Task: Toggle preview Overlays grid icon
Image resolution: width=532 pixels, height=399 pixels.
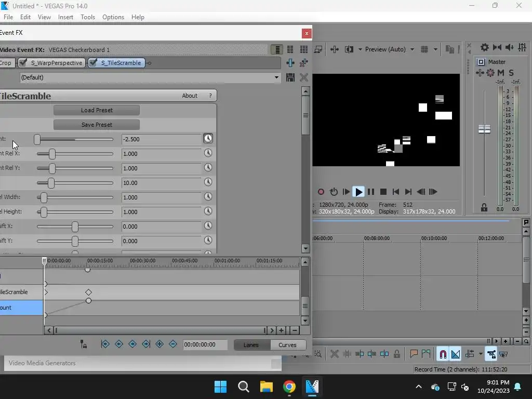Action: (x=424, y=49)
